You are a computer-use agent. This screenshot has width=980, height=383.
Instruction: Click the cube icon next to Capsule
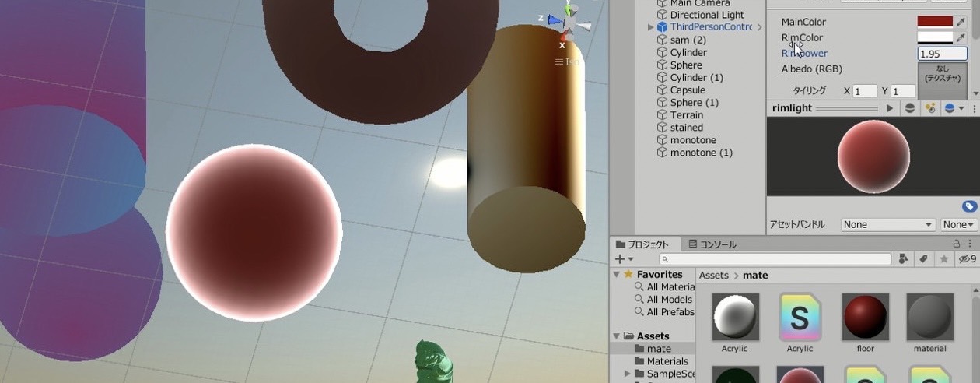pyautogui.click(x=663, y=90)
